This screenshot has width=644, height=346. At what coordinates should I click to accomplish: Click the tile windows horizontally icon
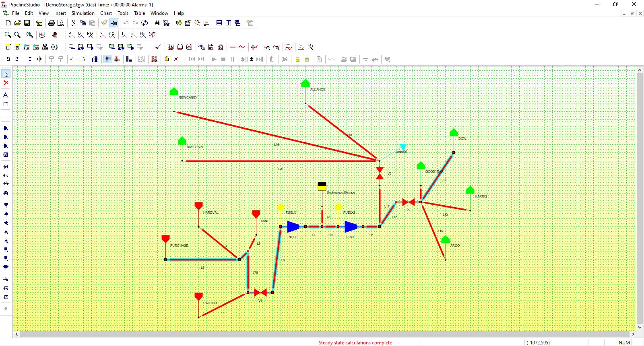pyautogui.click(x=219, y=23)
